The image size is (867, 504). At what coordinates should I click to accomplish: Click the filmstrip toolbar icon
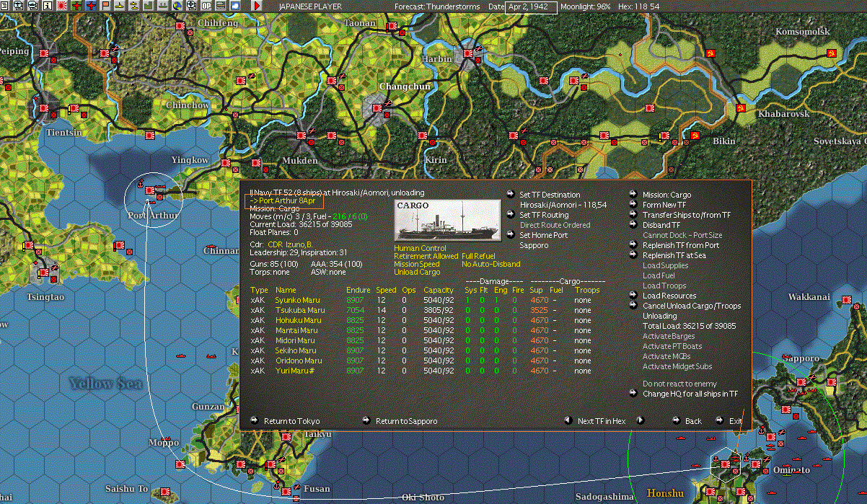pyautogui.click(x=220, y=6)
